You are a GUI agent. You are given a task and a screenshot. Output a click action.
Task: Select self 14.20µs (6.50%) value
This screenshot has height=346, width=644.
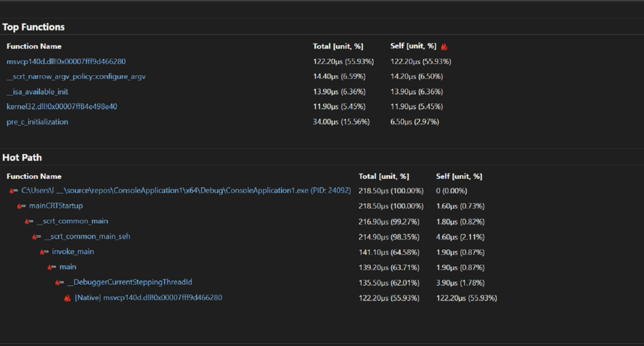[x=416, y=76]
